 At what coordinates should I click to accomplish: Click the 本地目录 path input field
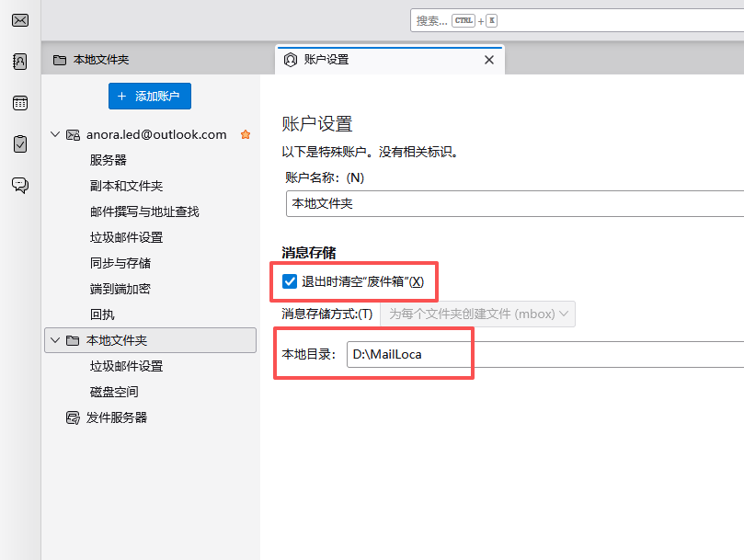545,355
